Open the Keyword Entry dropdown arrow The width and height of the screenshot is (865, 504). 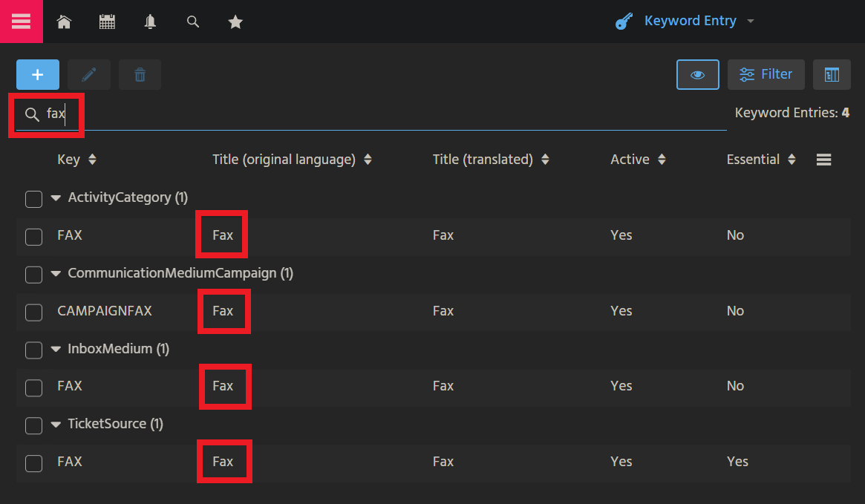pyautogui.click(x=751, y=22)
